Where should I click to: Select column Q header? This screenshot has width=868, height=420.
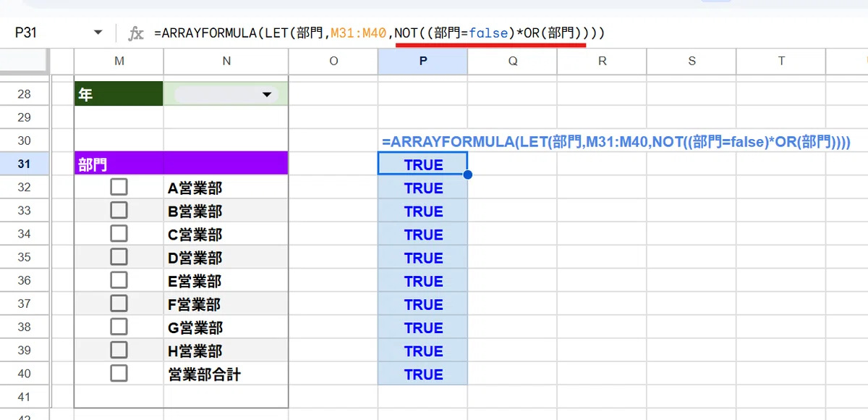(513, 62)
